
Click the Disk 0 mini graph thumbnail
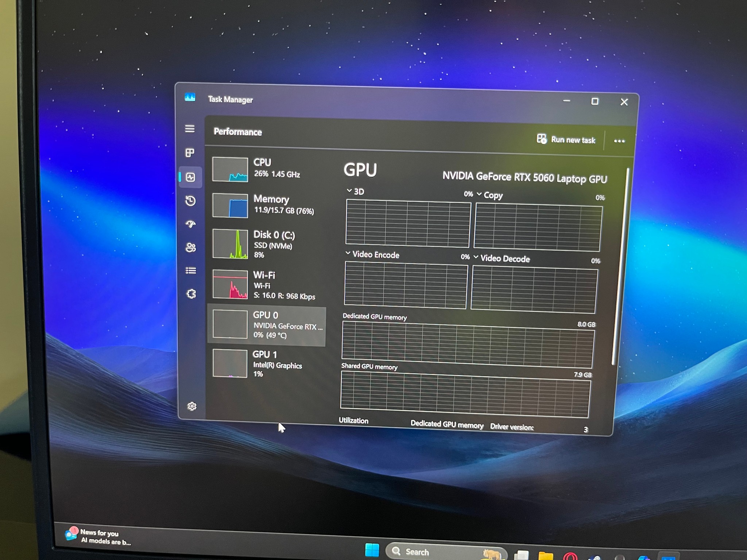click(230, 244)
